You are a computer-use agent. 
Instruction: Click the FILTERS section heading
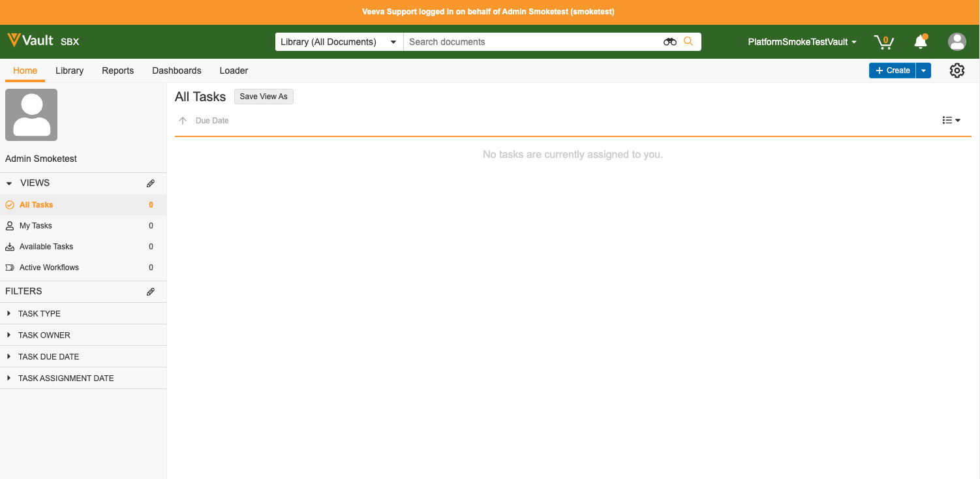click(x=23, y=292)
